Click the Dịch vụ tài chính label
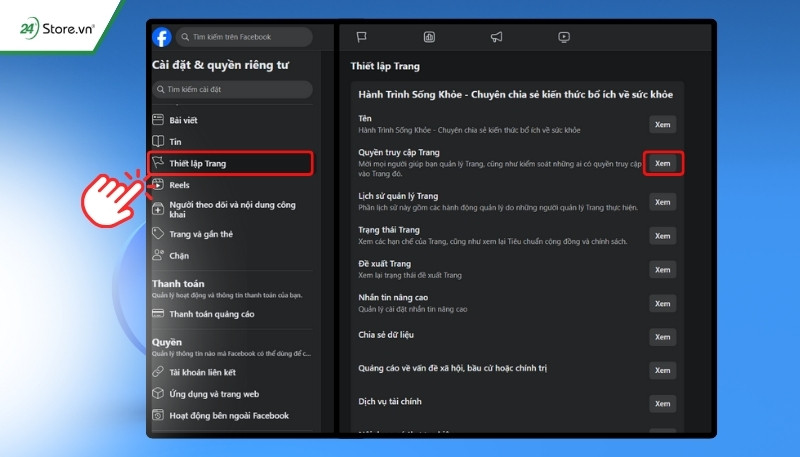Screen dimensions: 800x457 click(390, 401)
